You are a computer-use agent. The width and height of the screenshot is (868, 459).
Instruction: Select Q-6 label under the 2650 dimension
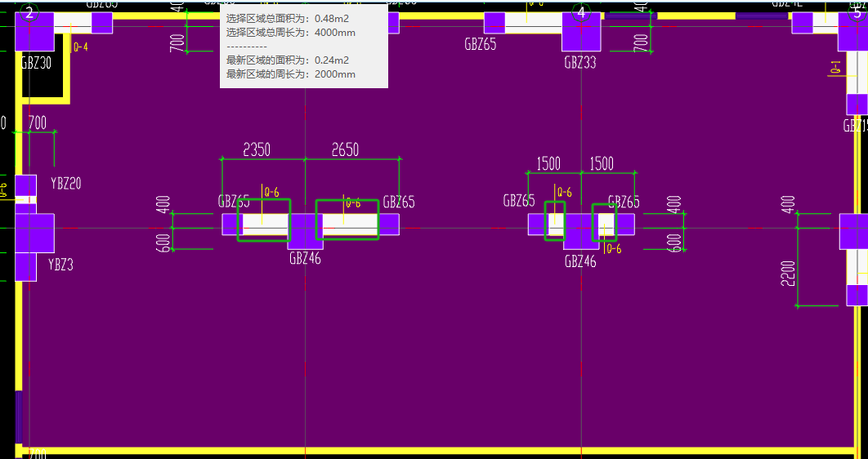coord(353,203)
